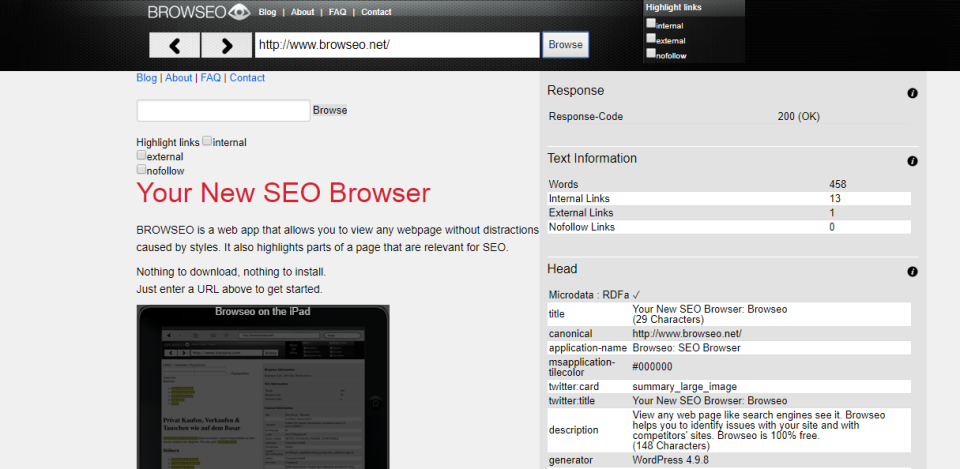
Task: Select the Your New SEO Browser heading
Action: pyautogui.click(x=283, y=193)
